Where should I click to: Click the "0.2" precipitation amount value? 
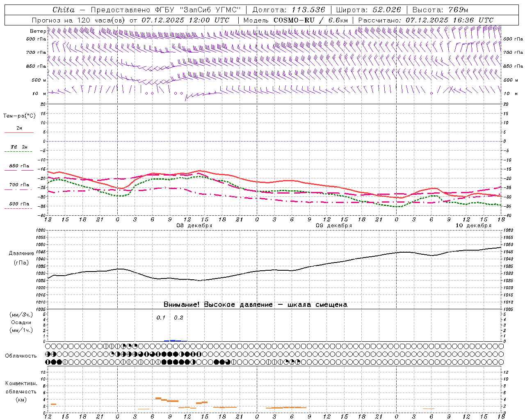(178, 318)
